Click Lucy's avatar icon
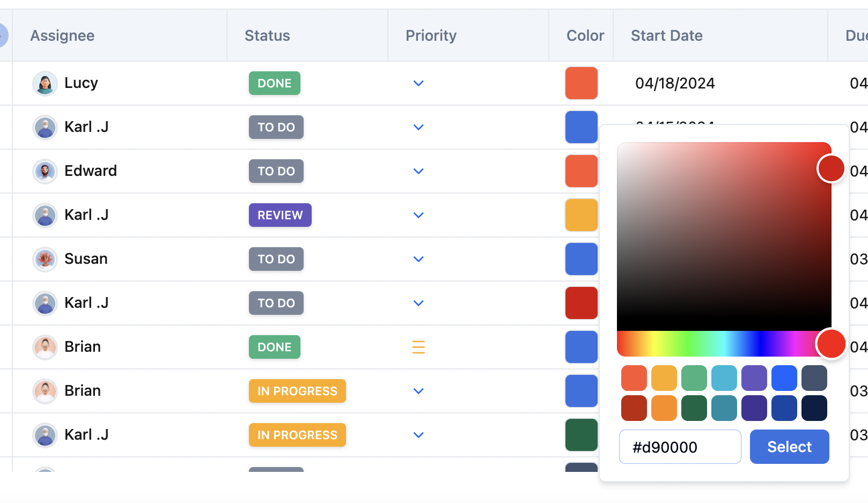This screenshot has width=868, height=503. point(45,83)
